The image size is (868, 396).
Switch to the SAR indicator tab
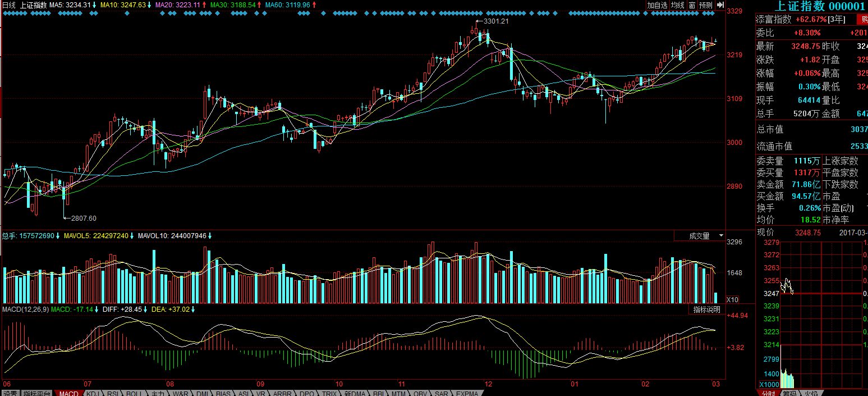pos(442,393)
